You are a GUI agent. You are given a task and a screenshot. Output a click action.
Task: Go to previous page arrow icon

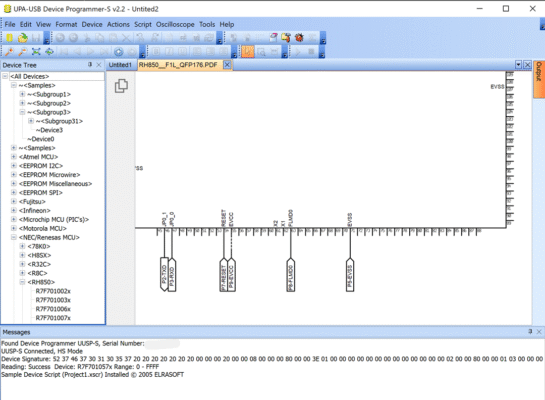(x=77, y=52)
